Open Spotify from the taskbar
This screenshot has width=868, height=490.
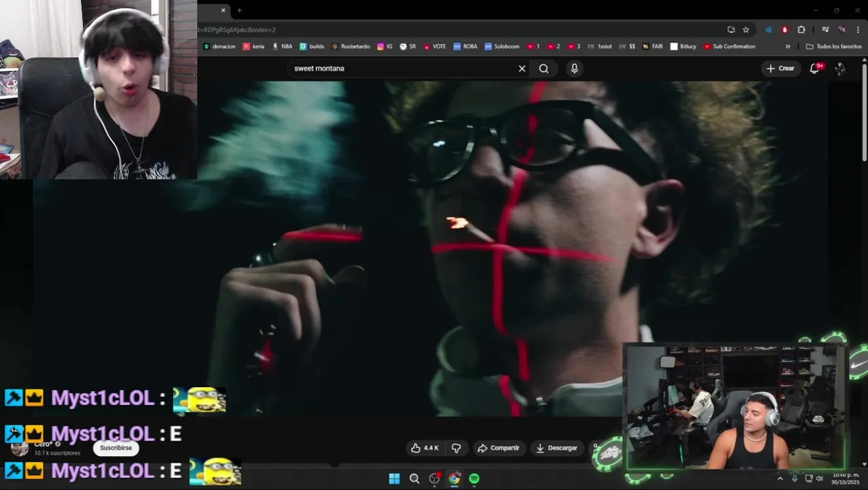coord(474,478)
